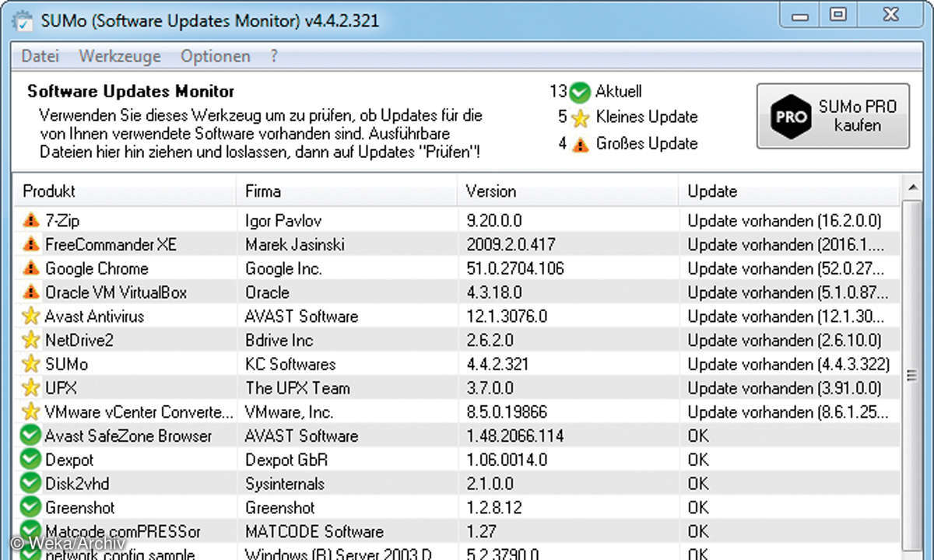Screen dimensions: 934x560
Task: Click the green check beside Avast SafeZone Browser
Action: pos(30,436)
